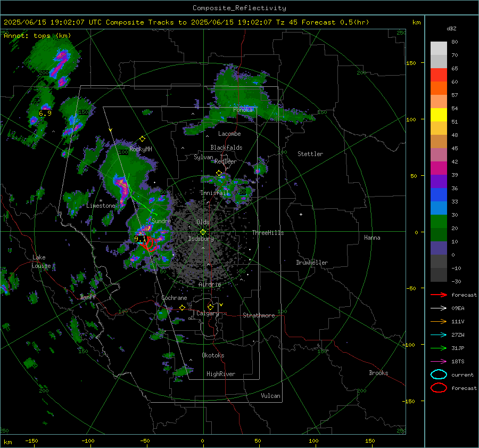Click the Limestone label

pyautogui.click(x=101, y=206)
